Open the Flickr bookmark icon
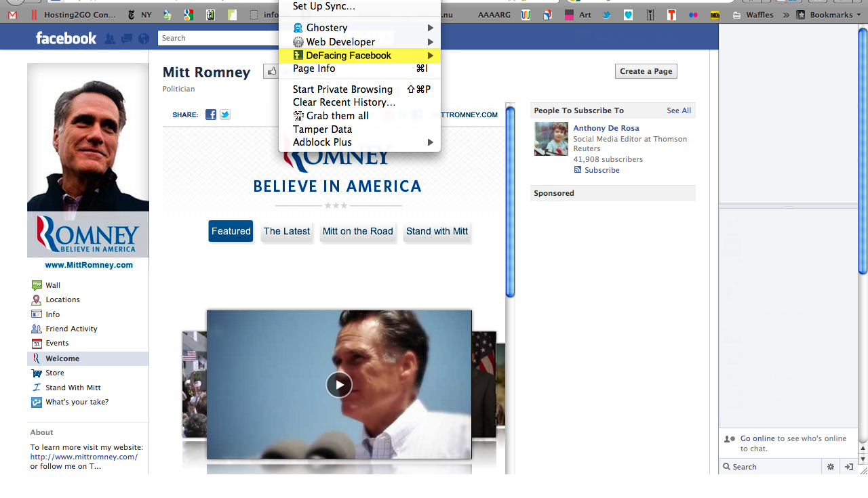Viewport: 868px width, 498px height. click(693, 15)
